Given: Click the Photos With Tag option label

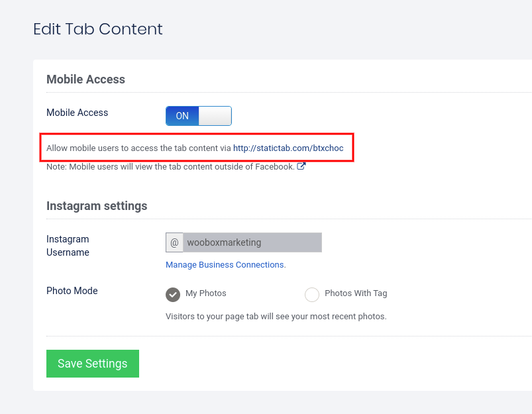Looking at the screenshot, I should click(356, 293).
